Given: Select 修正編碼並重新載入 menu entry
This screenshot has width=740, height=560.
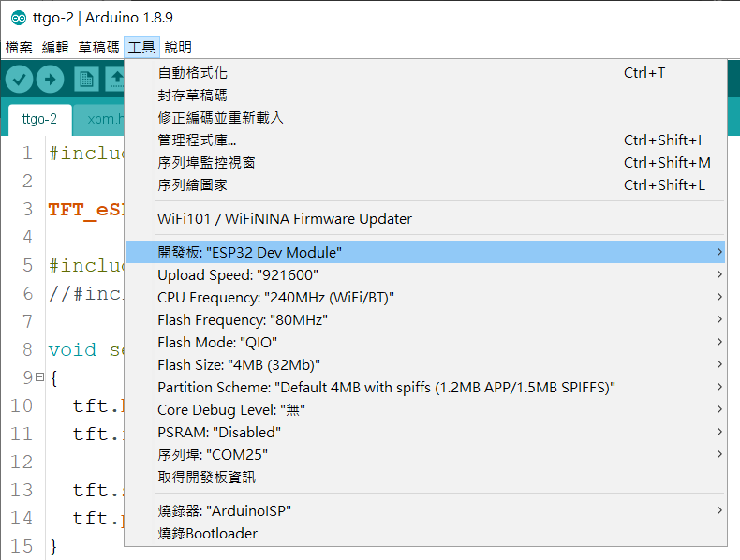Looking at the screenshot, I should (425, 117).
